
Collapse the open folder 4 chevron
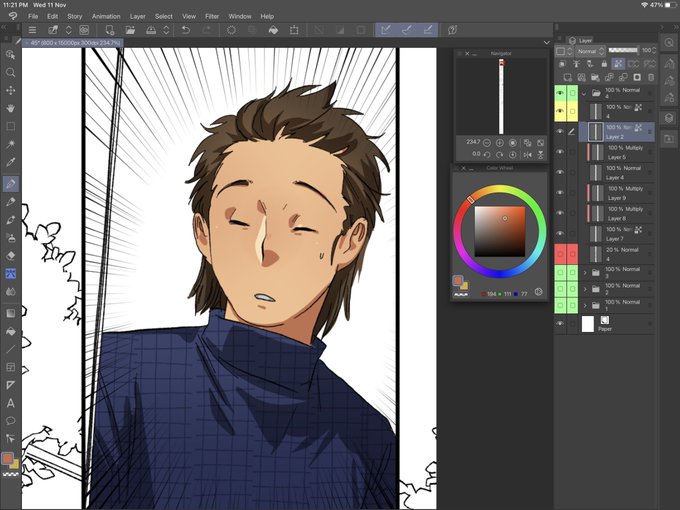pyautogui.click(x=584, y=93)
